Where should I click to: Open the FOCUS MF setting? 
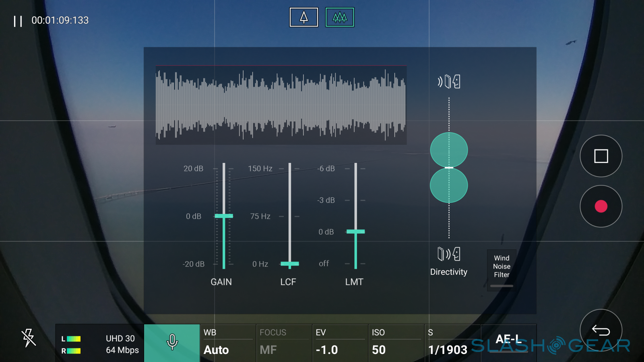click(x=284, y=342)
